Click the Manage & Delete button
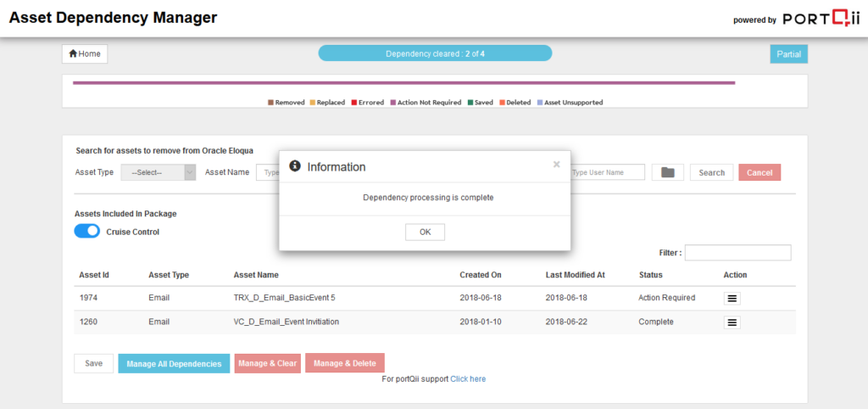This screenshot has width=868, height=409. click(x=344, y=363)
